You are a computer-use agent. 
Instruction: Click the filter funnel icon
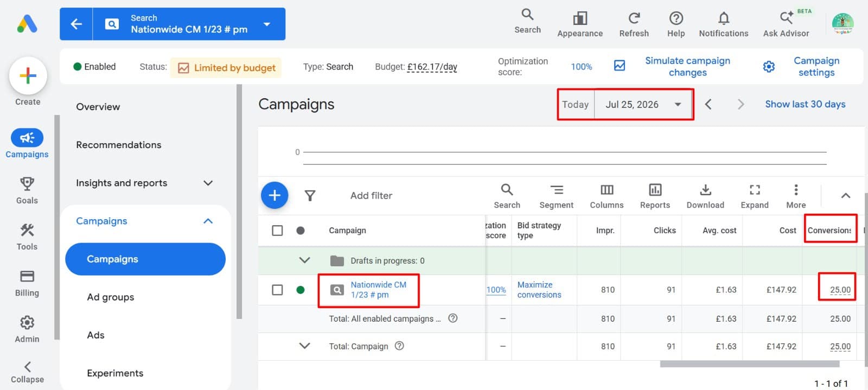tap(310, 195)
